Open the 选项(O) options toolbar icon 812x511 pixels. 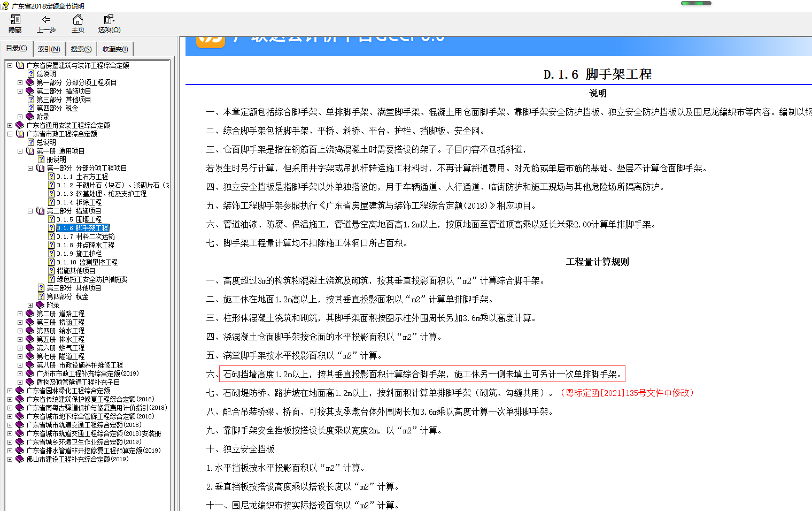[x=109, y=20]
